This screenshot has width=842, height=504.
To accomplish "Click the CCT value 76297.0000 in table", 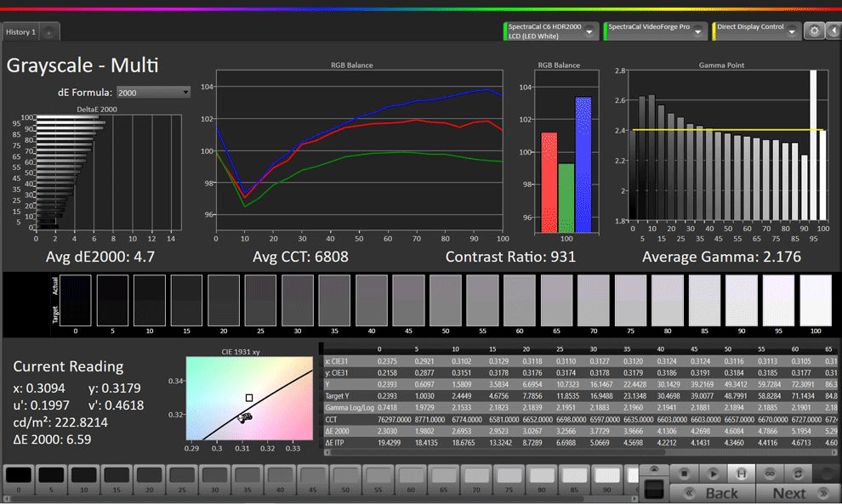I will (394, 420).
